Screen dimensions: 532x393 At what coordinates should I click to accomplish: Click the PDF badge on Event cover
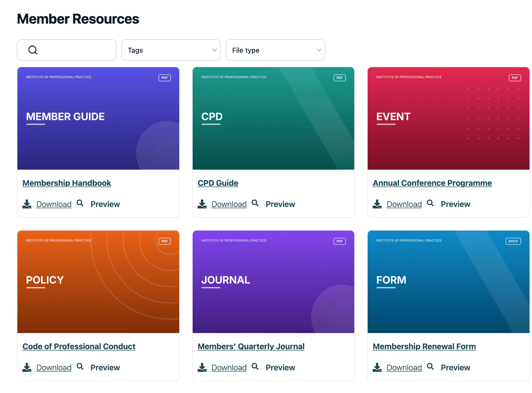point(515,78)
